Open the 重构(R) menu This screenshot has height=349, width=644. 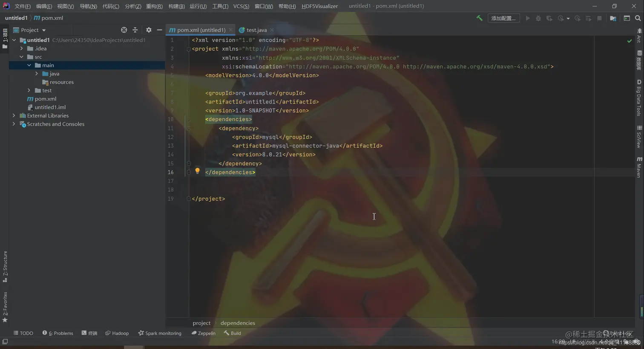click(x=154, y=6)
